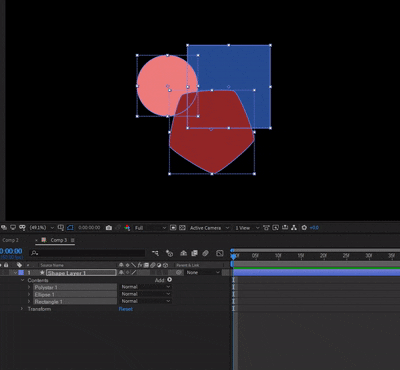
Task: Enable motion blur for the composition
Action: coord(205,253)
